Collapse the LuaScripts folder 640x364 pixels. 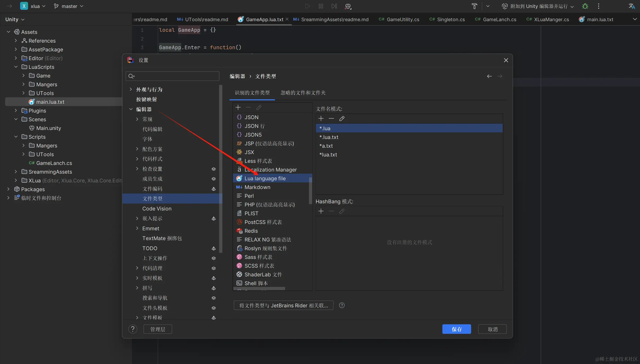[16, 67]
